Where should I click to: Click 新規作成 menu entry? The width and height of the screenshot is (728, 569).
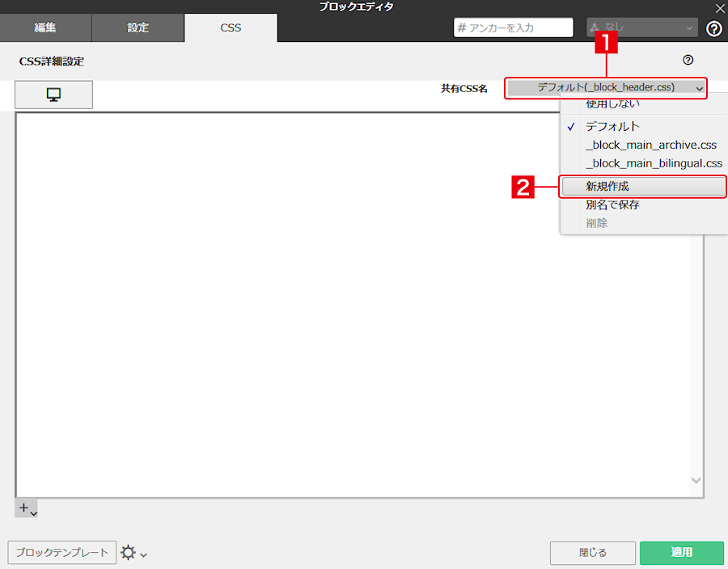pyautogui.click(x=643, y=187)
